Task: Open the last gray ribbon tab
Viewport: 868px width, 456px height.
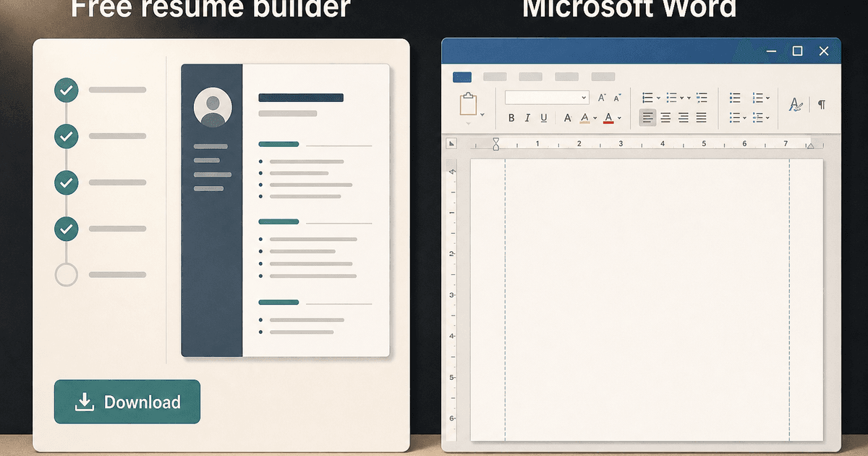Action: pos(603,77)
